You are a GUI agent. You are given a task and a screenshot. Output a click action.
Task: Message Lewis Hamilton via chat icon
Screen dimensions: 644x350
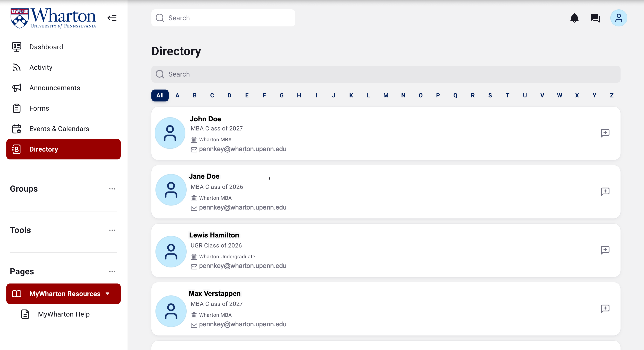[x=605, y=250]
